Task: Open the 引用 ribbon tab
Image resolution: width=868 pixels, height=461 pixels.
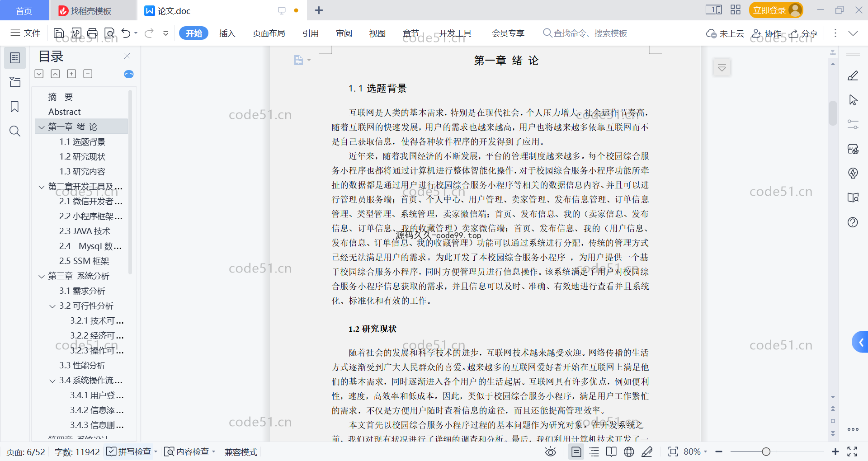Action: pyautogui.click(x=311, y=33)
